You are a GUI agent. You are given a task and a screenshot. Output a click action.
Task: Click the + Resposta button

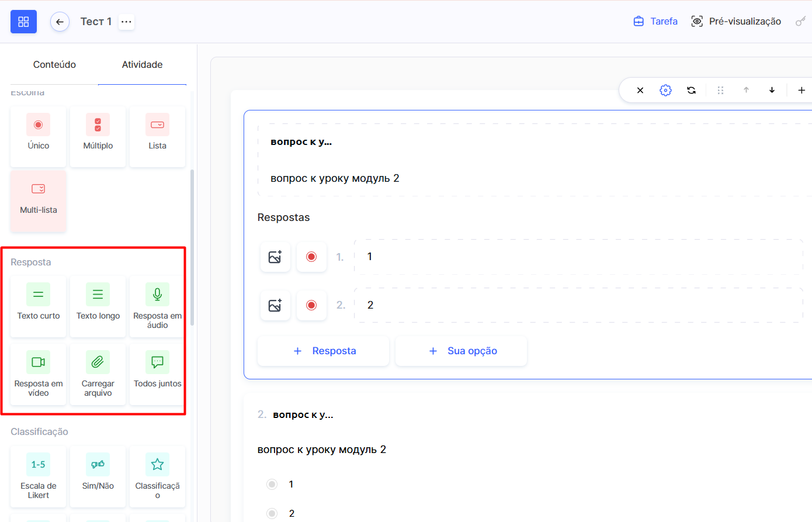tap(323, 351)
